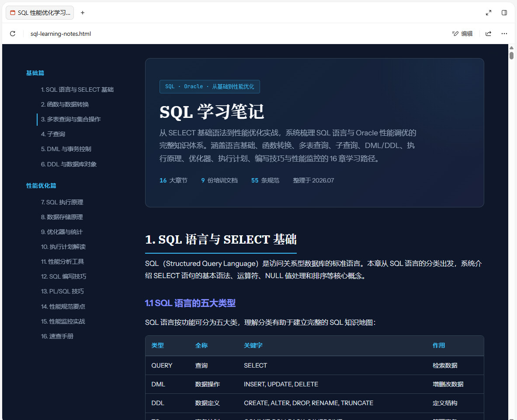Image resolution: width=517 pixels, height=420 pixels.
Task: Click the 全称 column header
Action: [x=201, y=345]
